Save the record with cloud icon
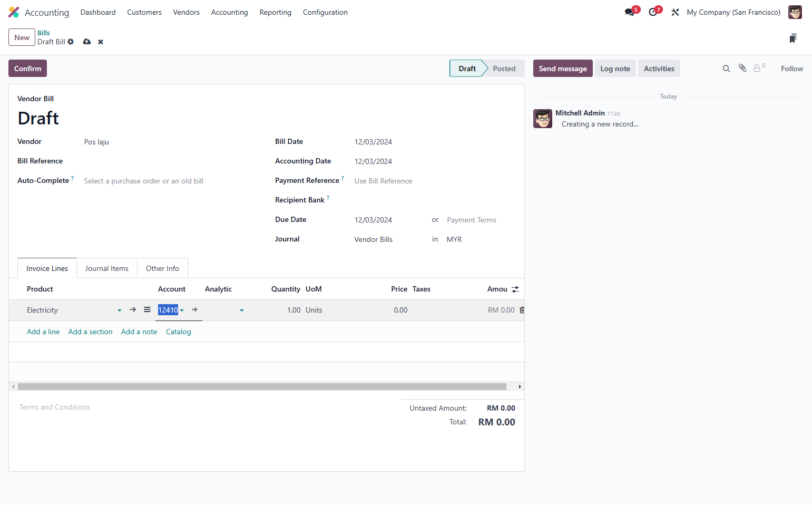 [87, 42]
